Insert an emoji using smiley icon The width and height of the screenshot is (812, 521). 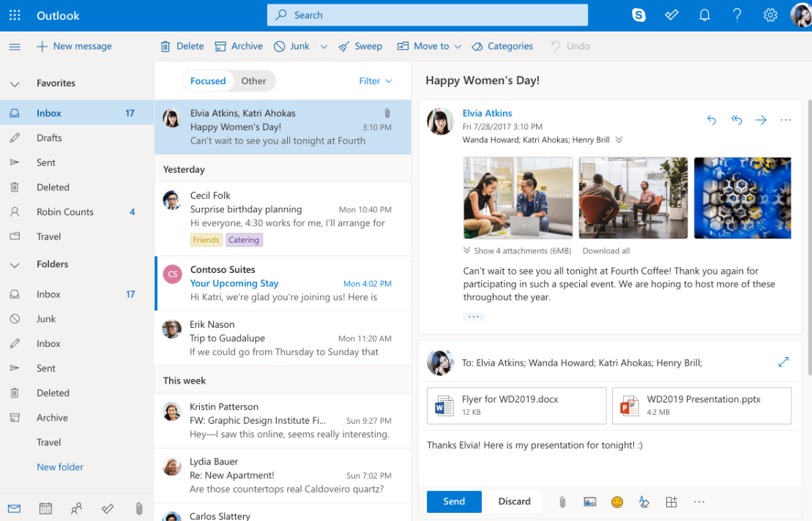tap(617, 501)
